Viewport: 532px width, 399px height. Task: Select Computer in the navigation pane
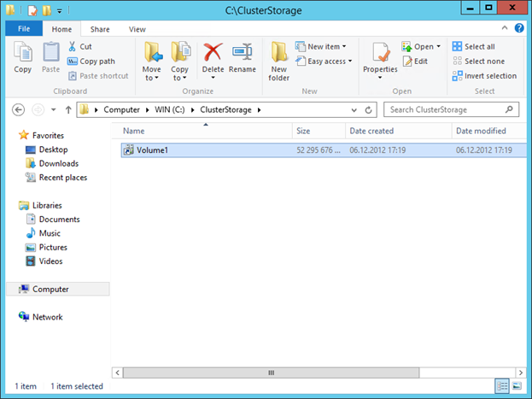[58, 289]
